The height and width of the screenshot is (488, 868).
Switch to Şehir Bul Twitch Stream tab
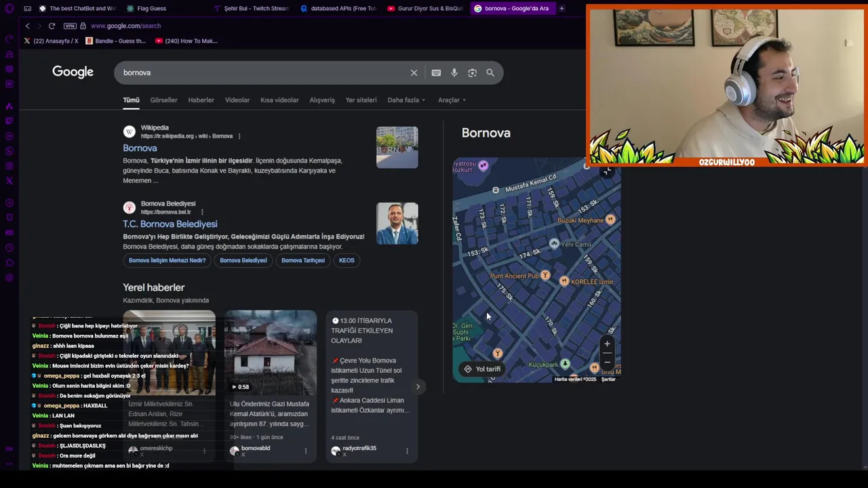point(252,8)
